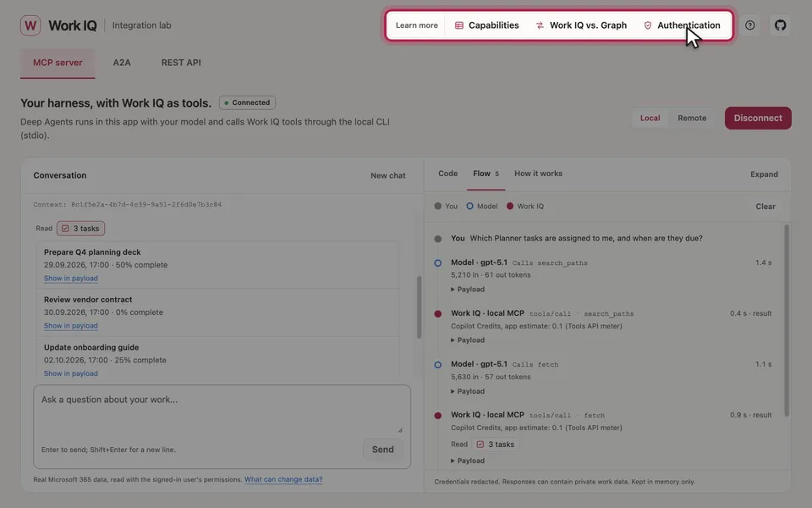Expand Payload under Work IQ fetch result

[468, 461]
